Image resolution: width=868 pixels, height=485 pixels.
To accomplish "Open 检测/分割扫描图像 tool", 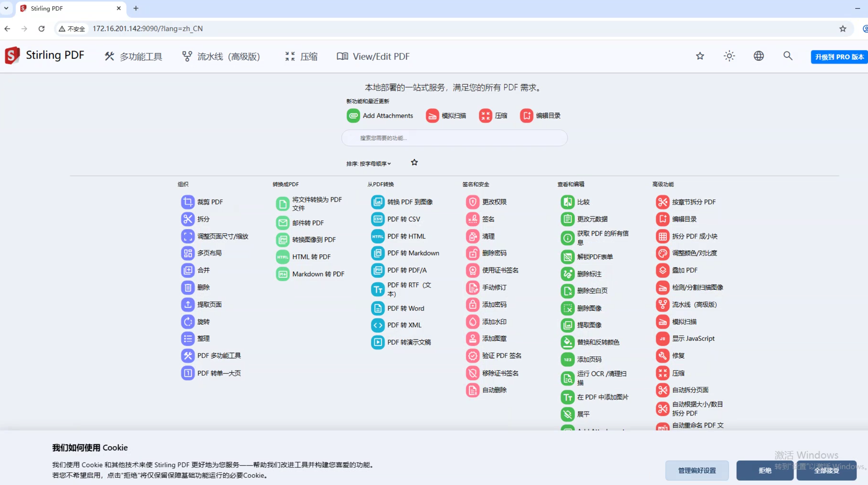I will (690, 288).
